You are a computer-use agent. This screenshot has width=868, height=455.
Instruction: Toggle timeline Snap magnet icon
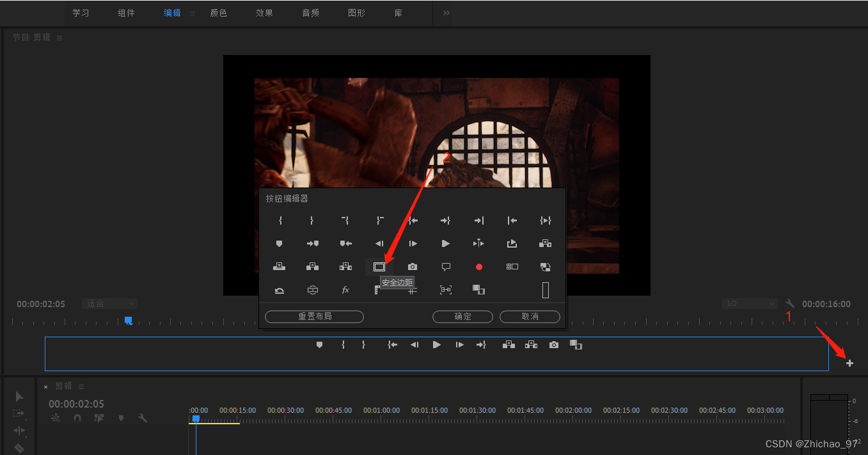pyautogui.click(x=77, y=418)
